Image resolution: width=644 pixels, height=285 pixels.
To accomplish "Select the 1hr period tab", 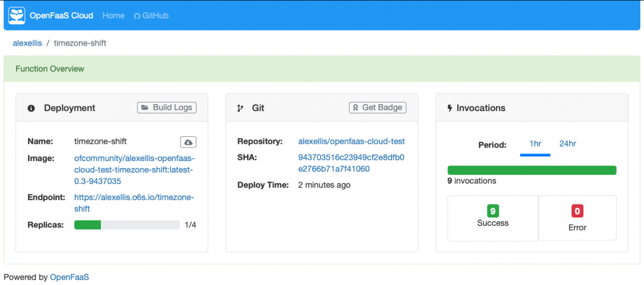I will (535, 144).
